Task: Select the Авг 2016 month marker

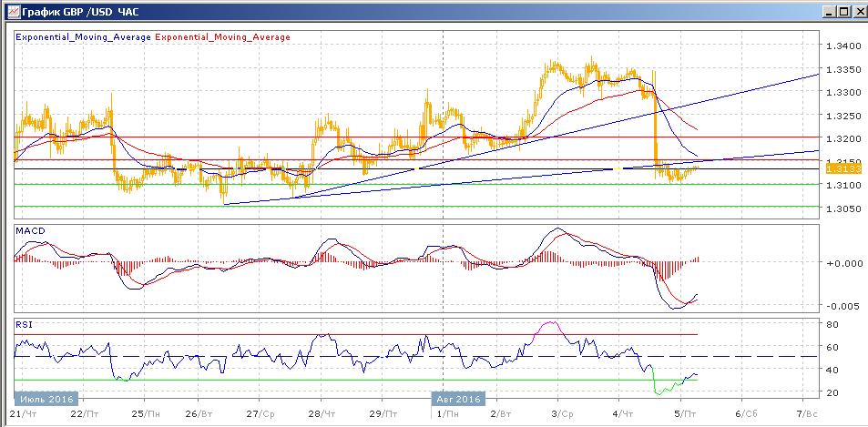Action: coord(459,399)
